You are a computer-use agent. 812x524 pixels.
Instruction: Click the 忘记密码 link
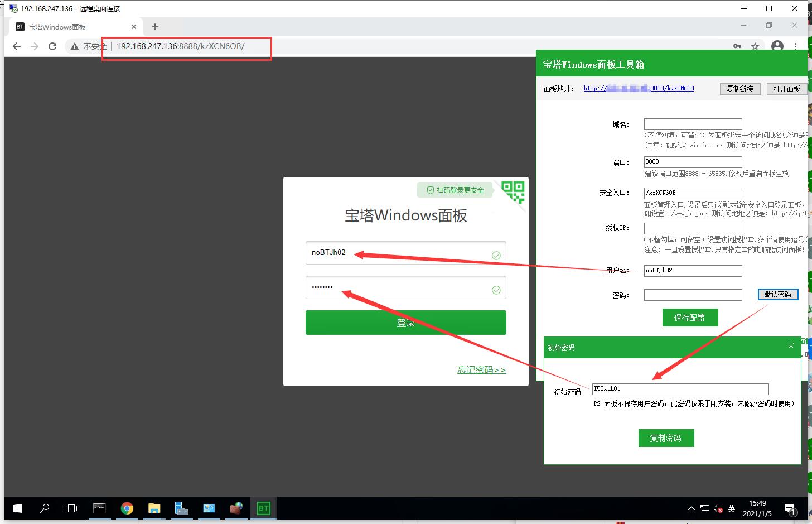[x=481, y=369]
